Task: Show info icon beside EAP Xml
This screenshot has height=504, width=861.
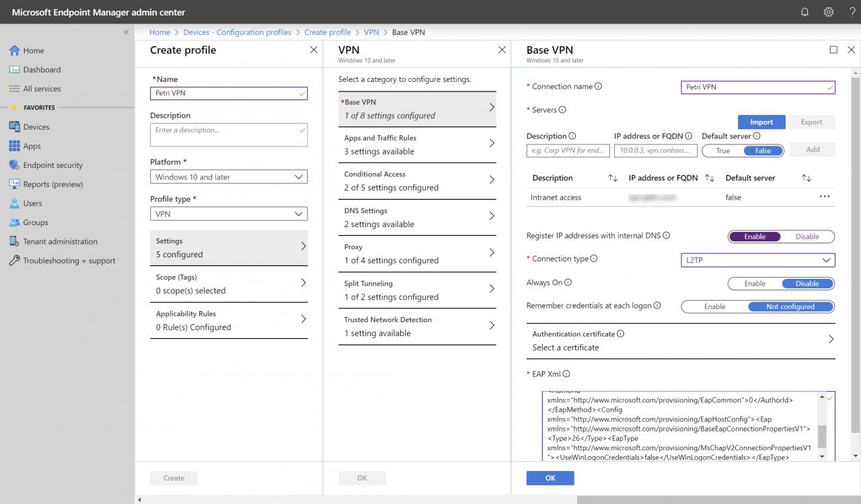Action: [566, 374]
